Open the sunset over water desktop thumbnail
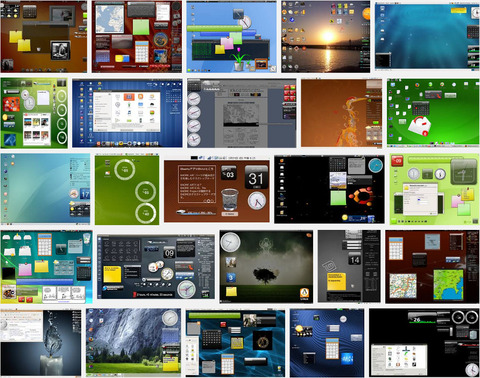Screen dimensions: 480x378 point(325,36)
